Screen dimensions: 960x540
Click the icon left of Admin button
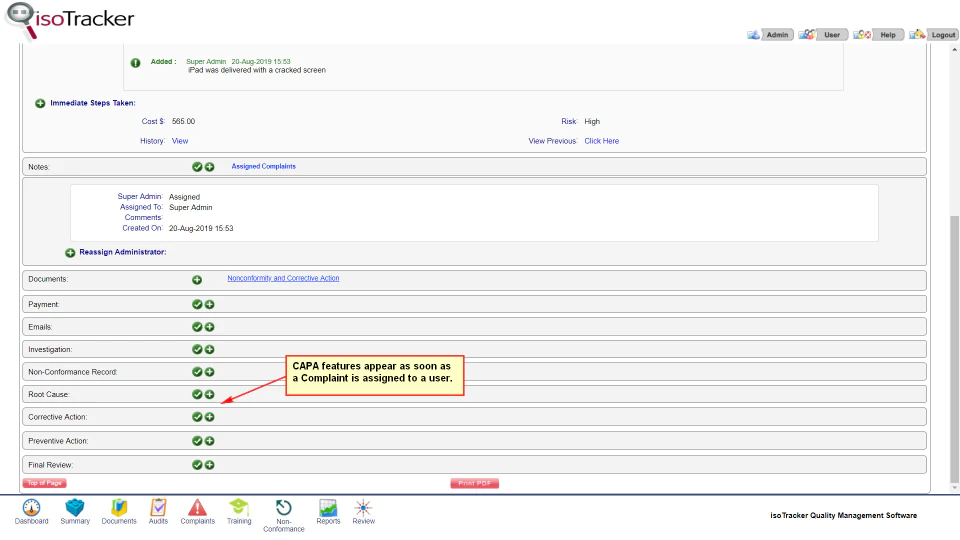pos(753,35)
